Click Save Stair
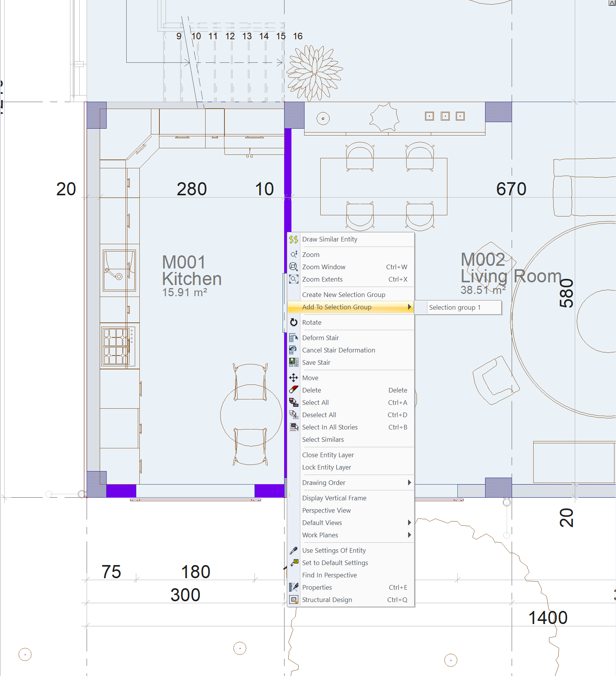 point(351,362)
